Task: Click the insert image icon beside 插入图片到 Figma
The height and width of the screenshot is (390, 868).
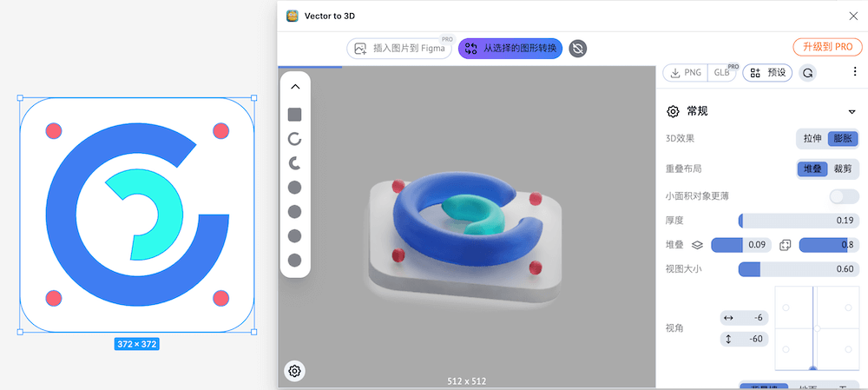Action: [x=360, y=49]
